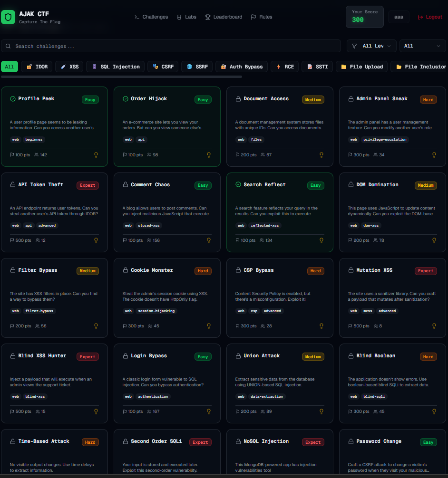Open Labs page in navigation

[186, 17]
